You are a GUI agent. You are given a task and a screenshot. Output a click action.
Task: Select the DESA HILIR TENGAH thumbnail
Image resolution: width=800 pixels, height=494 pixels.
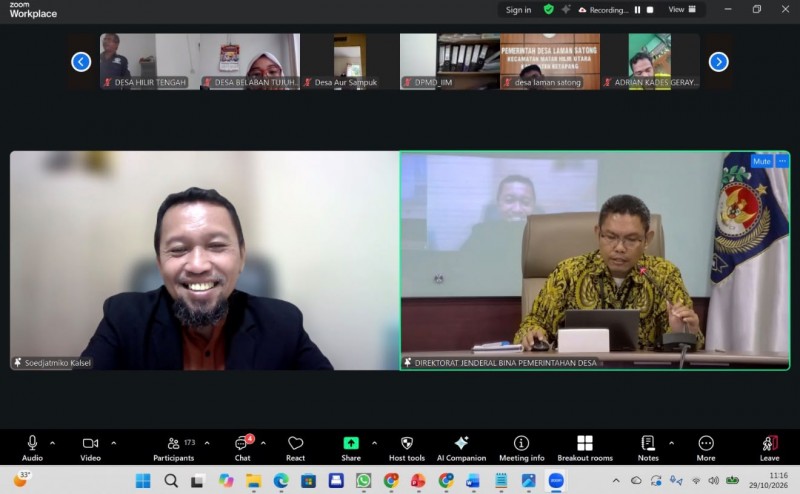[150, 62]
